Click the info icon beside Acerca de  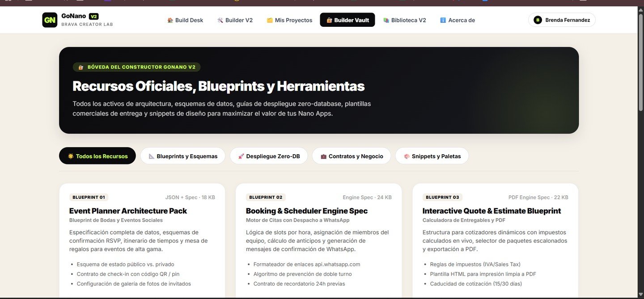[x=443, y=20]
